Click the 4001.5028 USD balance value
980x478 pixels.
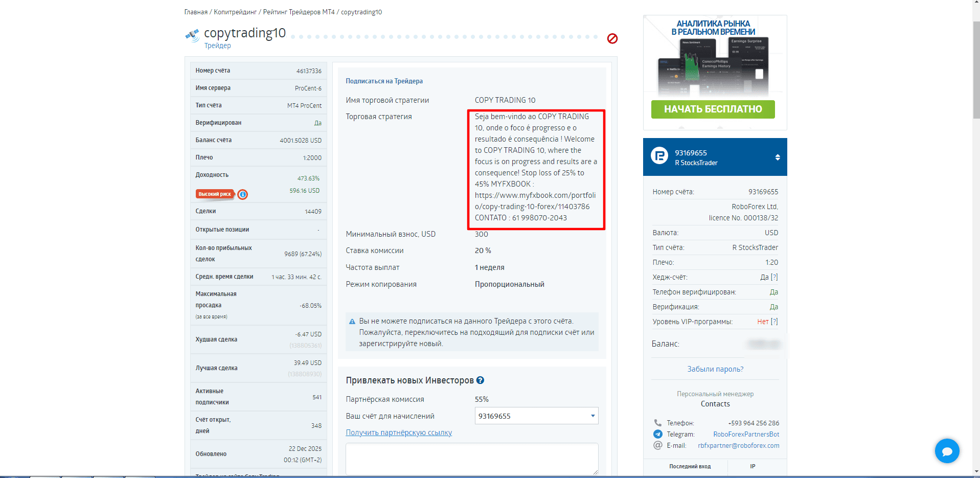[301, 141]
